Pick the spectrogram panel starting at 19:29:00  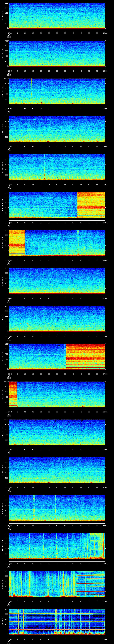pyautogui.click(x=57, y=470)
